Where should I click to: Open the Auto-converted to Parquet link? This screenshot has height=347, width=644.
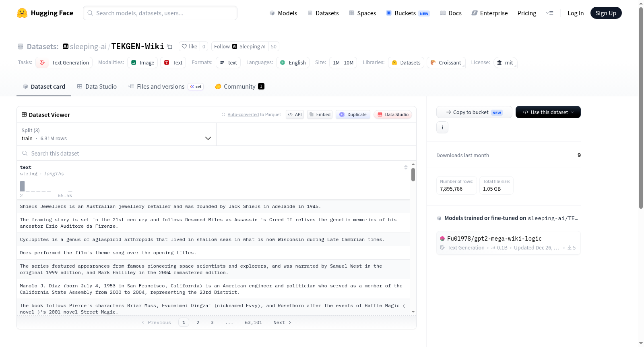click(x=243, y=114)
